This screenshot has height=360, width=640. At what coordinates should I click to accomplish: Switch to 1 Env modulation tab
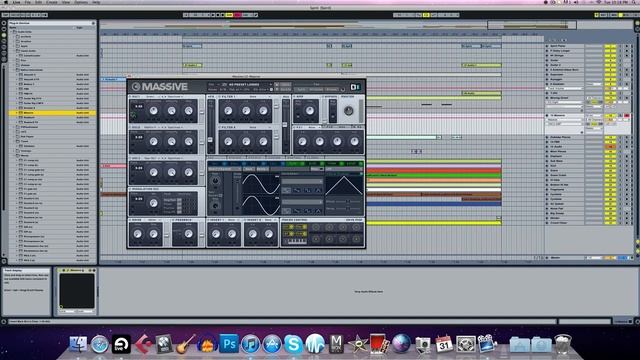coord(216,164)
